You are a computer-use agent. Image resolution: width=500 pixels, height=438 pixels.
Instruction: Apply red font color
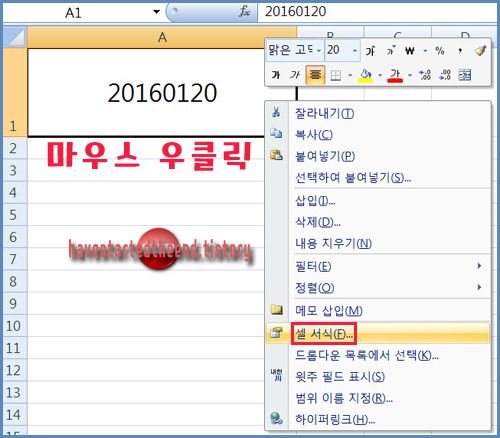(x=395, y=75)
